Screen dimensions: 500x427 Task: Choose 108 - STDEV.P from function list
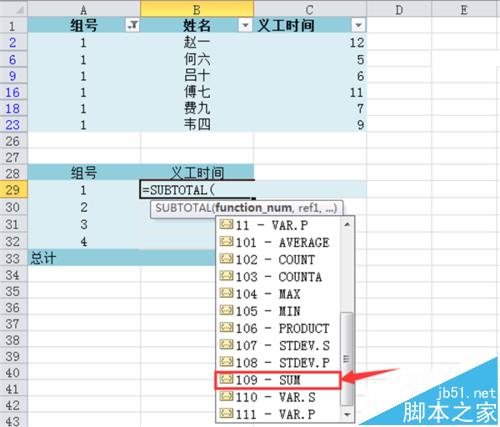tap(278, 363)
